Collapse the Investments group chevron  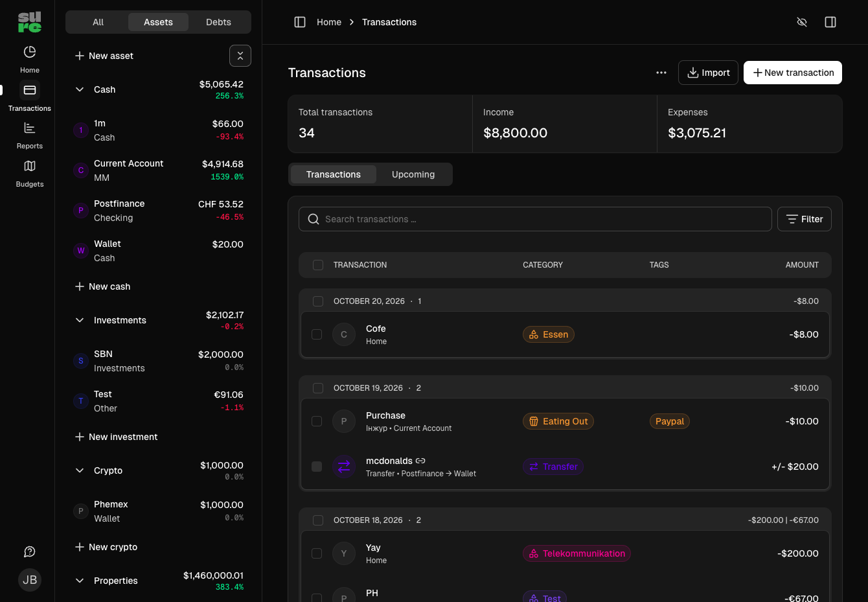80,320
